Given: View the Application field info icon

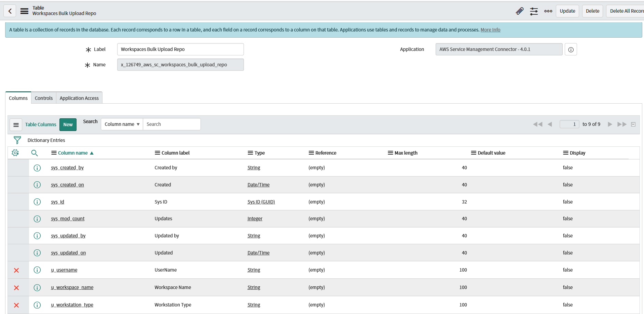Looking at the screenshot, I should pyautogui.click(x=571, y=49).
